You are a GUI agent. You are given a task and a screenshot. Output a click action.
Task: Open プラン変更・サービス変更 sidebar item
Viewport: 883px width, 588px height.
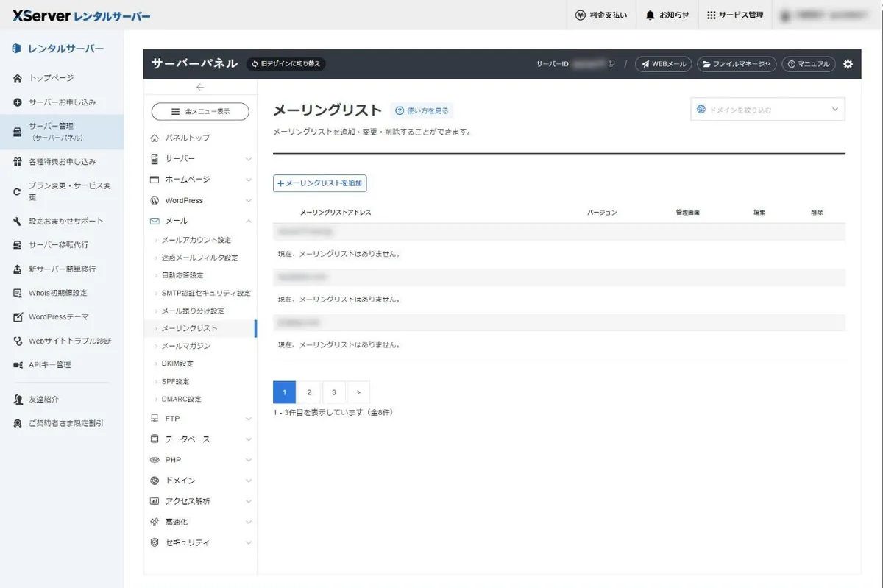click(62, 191)
